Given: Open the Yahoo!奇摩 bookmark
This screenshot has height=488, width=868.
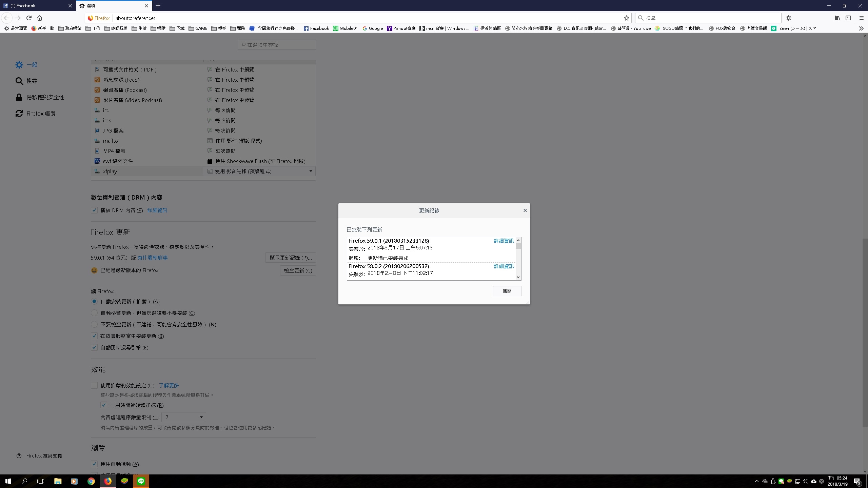Looking at the screenshot, I should [x=401, y=28].
